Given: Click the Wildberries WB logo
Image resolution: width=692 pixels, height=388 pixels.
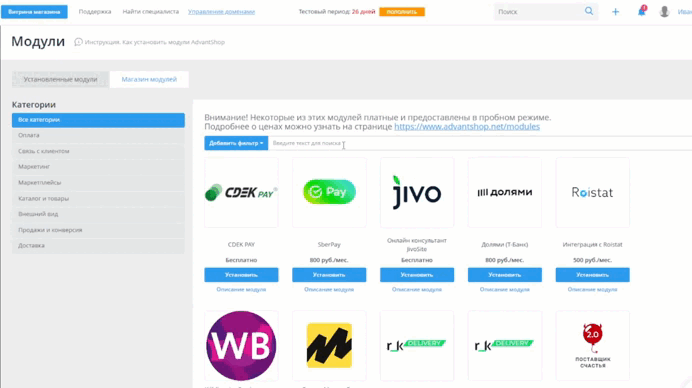Looking at the screenshot, I should [241, 346].
